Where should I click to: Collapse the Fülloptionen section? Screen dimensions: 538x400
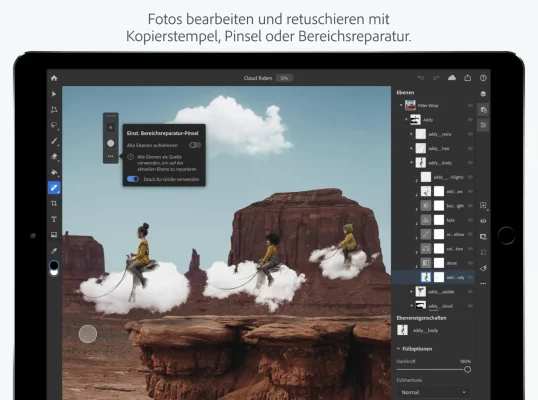click(x=398, y=349)
